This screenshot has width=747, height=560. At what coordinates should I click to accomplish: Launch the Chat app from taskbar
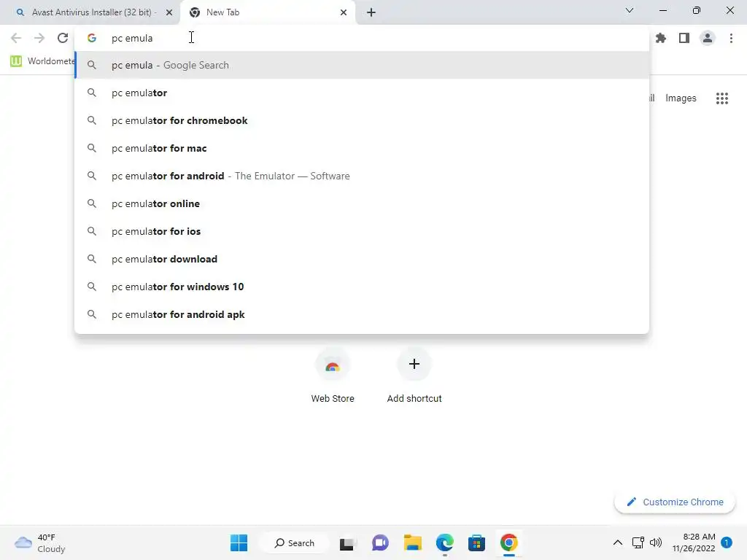pyautogui.click(x=379, y=542)
